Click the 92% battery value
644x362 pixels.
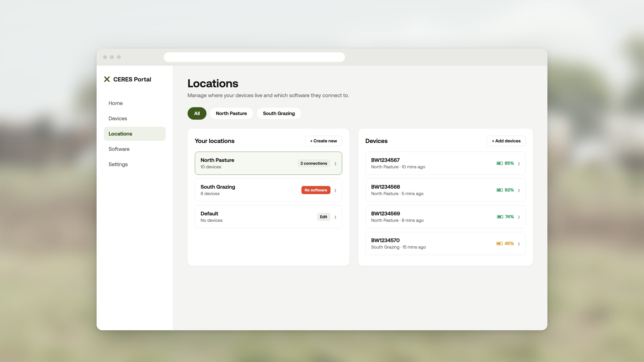pyautogui.click(x=509, y=190)
